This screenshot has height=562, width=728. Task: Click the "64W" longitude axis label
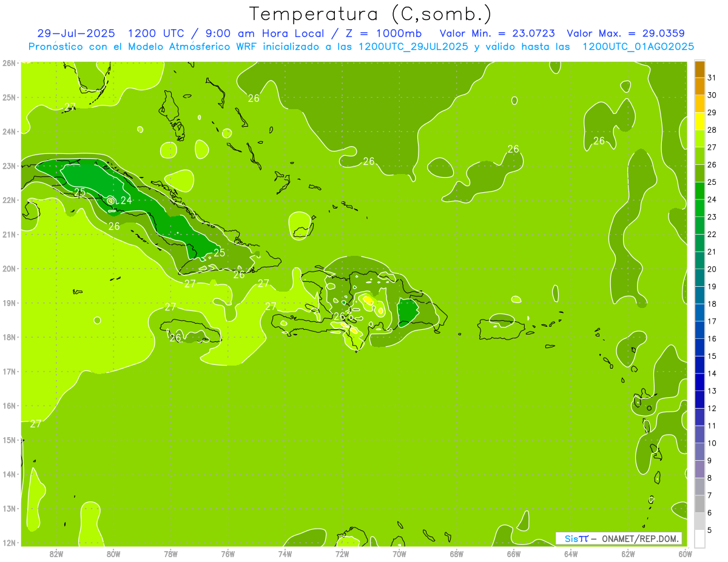tap(570, 554)
